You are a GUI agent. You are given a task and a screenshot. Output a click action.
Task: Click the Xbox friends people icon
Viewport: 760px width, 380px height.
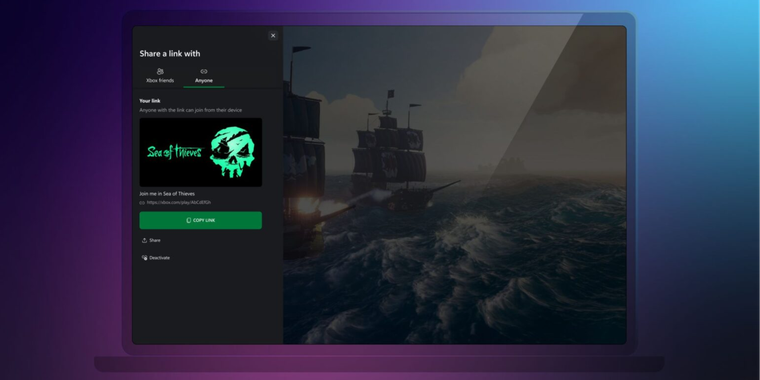pos(160,71)
